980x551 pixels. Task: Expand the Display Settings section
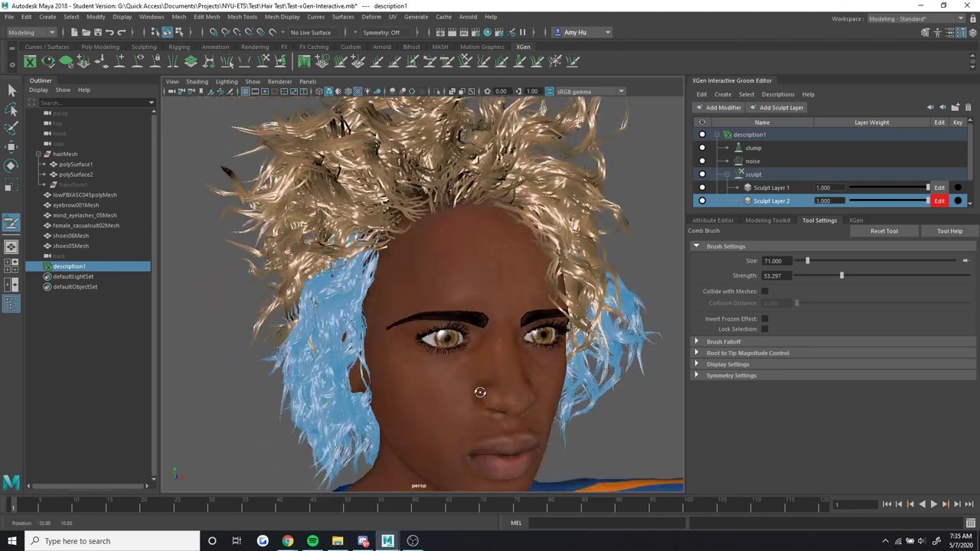coord(696,364)
